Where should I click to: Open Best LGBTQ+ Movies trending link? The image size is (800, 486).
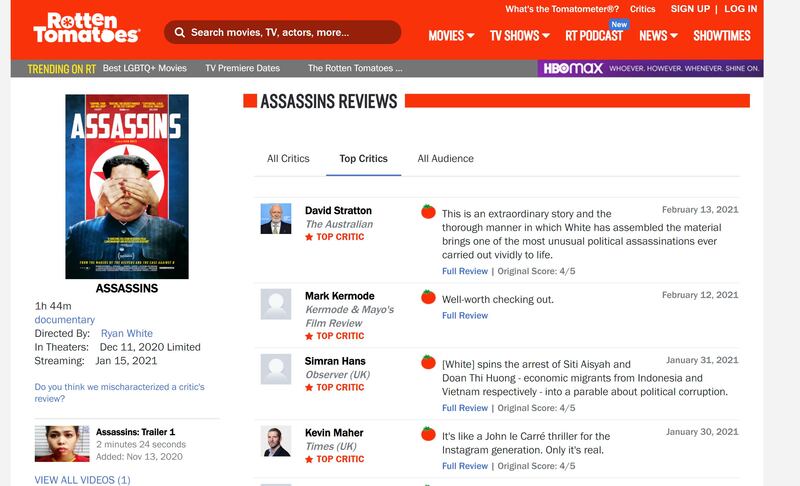[x=144, y=68]
